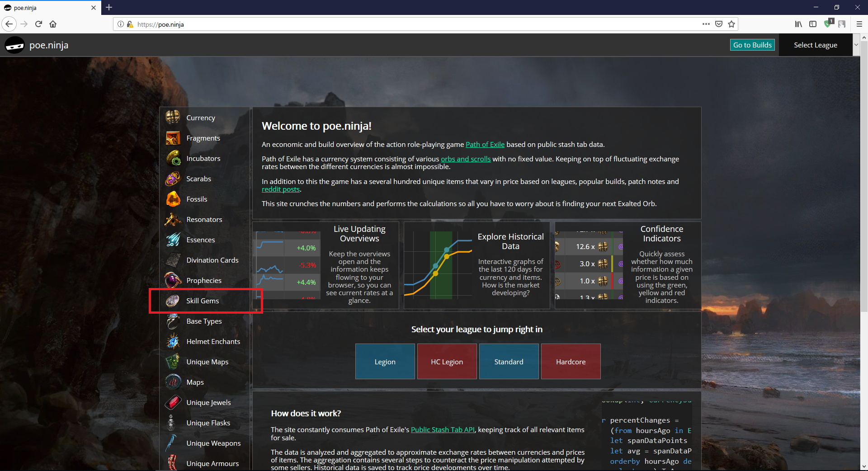The height and width of the screenshot is (471, 868).
Task: Follow the orbs and scrolls link
Action: click(466, 159)
